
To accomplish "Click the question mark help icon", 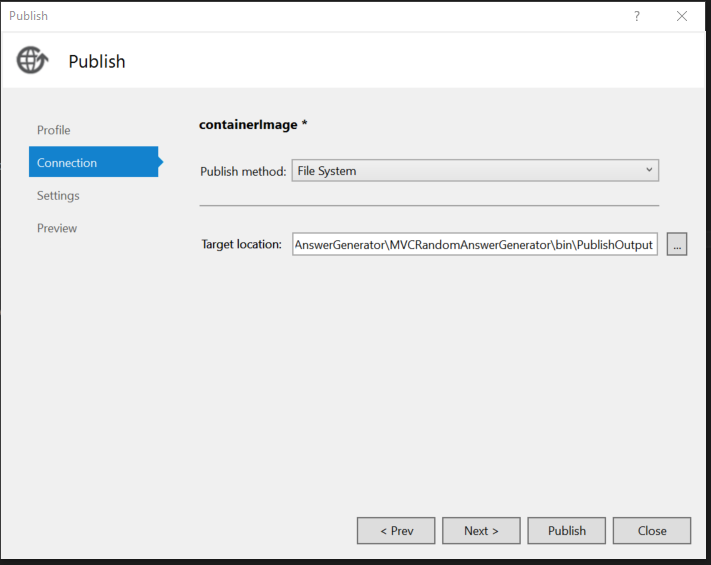I will coord(637,16).
